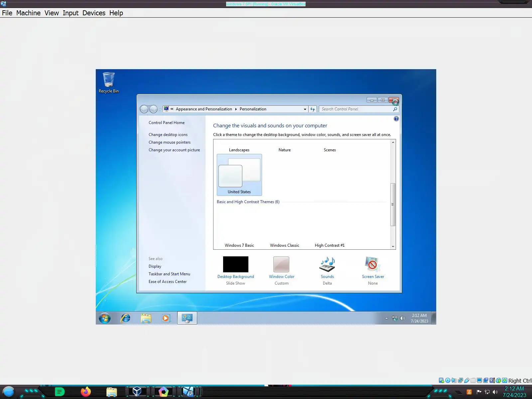Open the VirtualBox View menu
Image resolution: width=532 pixels, height=399 pixels.
(52, 13)
